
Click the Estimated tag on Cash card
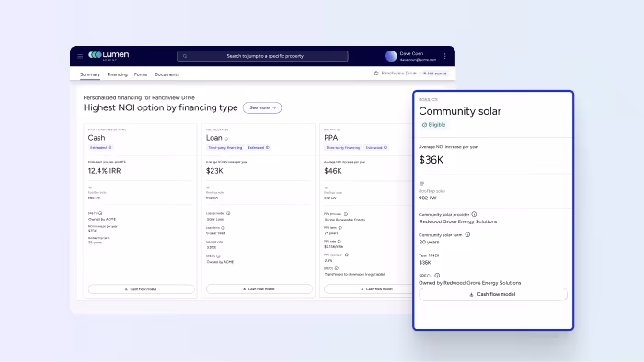(x=100, y=148)
